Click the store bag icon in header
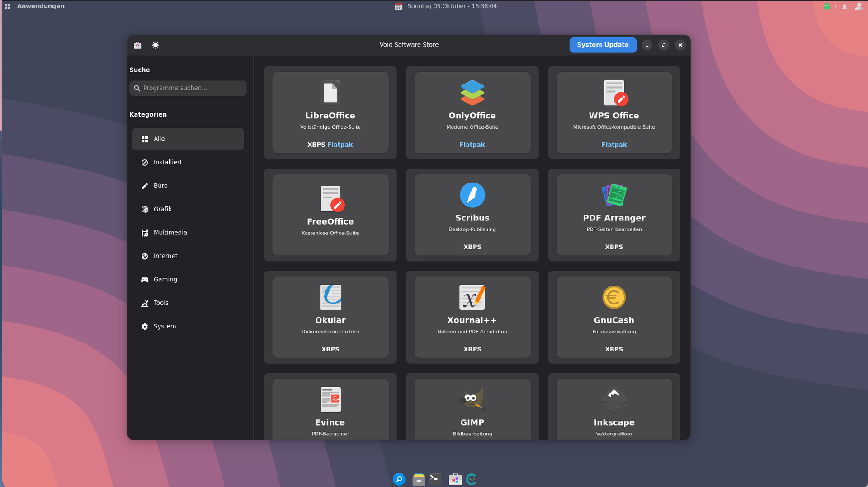The height and width of the screenshot is (487, 868). (137, 45)
